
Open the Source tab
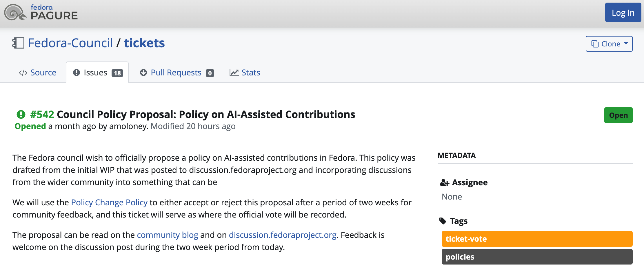43,73
